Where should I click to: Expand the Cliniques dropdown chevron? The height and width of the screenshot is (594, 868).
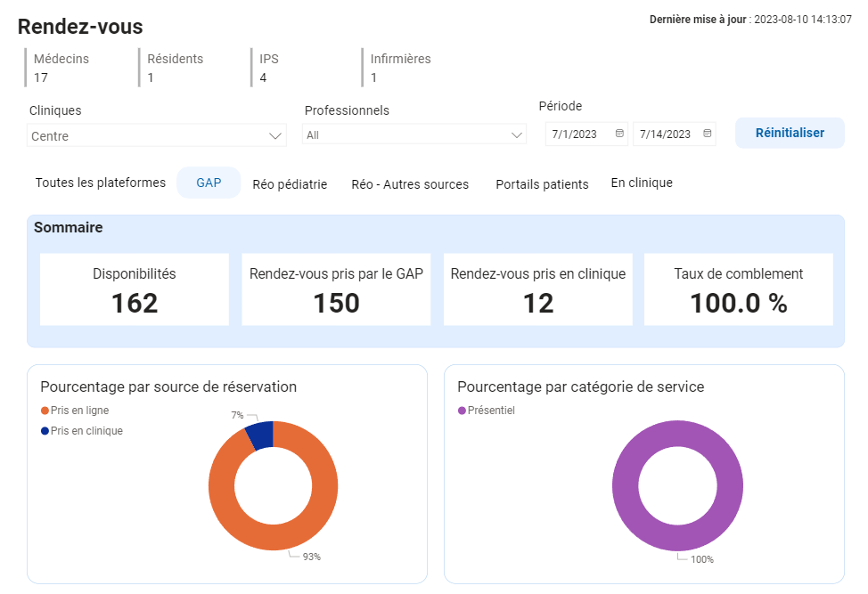(274, 136)
